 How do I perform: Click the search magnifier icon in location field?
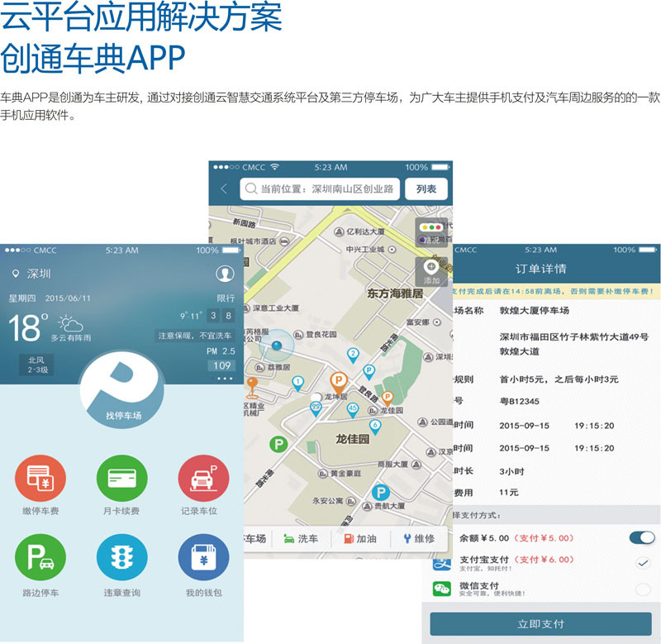click(251, 188)
